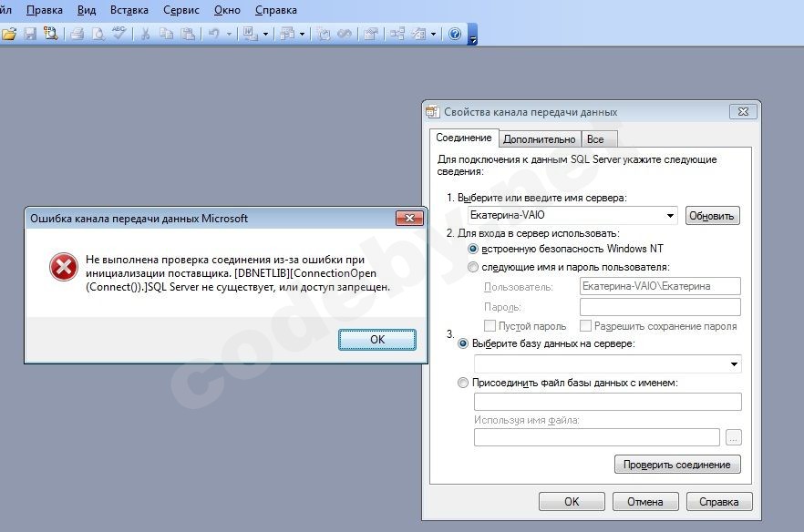The height and width of the screenshot is (532, 804).
Task: Click the Open folder toolbar icon
Action: [9, 34]
